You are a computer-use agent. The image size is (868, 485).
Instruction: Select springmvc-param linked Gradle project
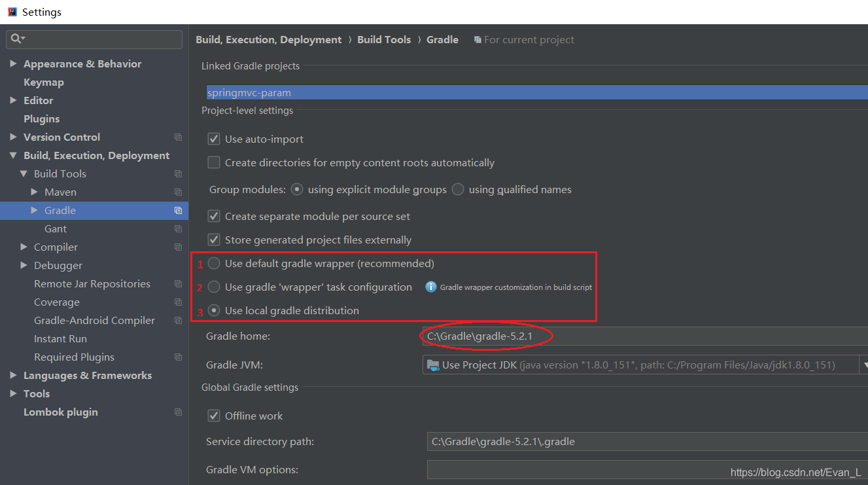(x=537, y=92)
